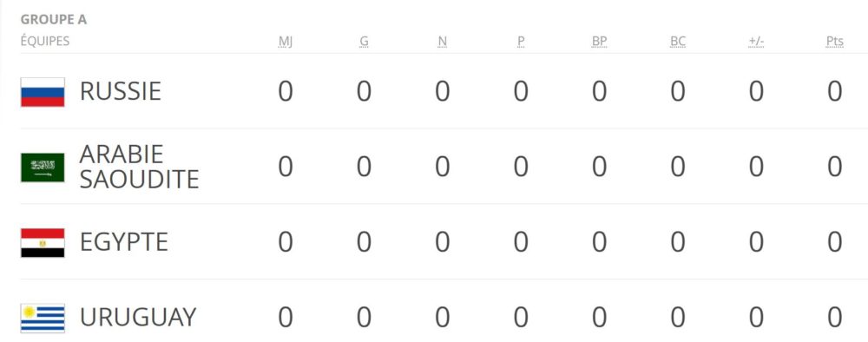Open the ARABIE SAOUDITE team link
This screenshot has height=342, width=868.
point(139,167)
